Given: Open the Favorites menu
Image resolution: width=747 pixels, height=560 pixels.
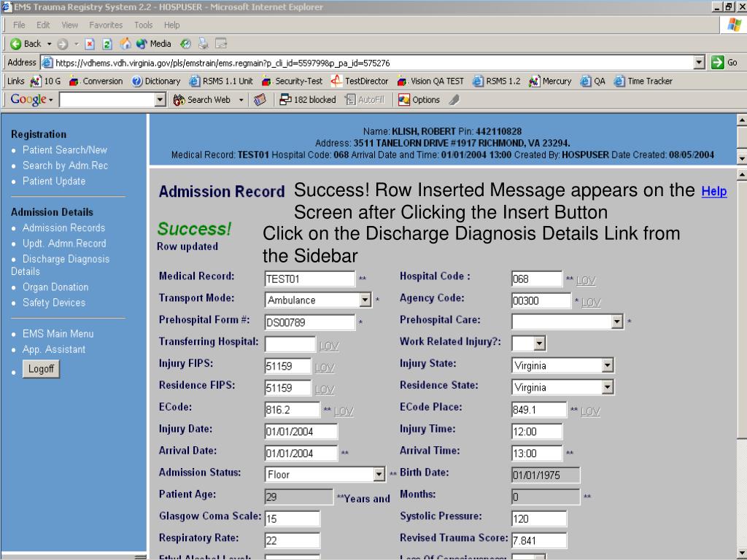Looking at the screenshot, I should click(x=107, y=25).
